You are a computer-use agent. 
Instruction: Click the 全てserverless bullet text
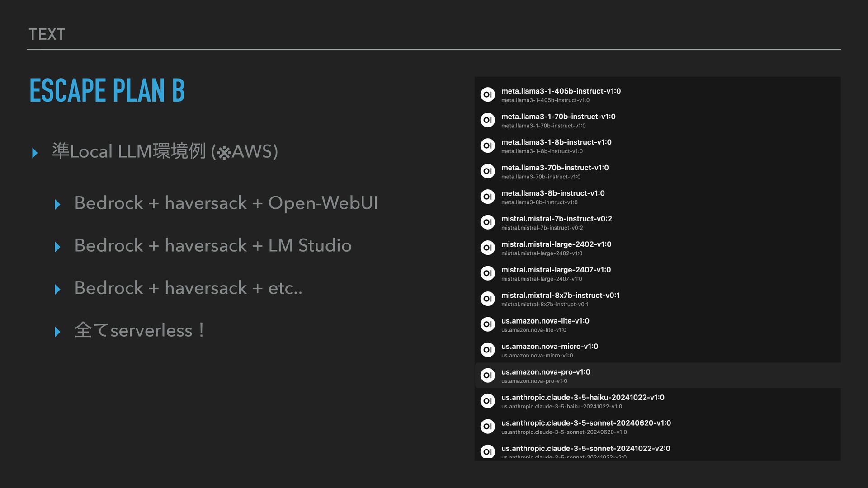click(140, 330)
